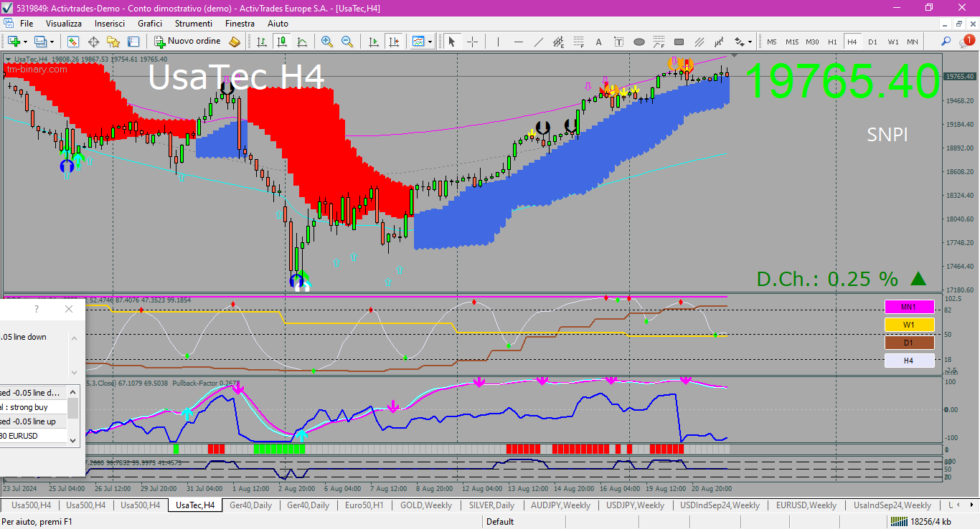Open the Inserisci menu
The image size is (980, 529).
pyautogui.click(x=110, y=24)
